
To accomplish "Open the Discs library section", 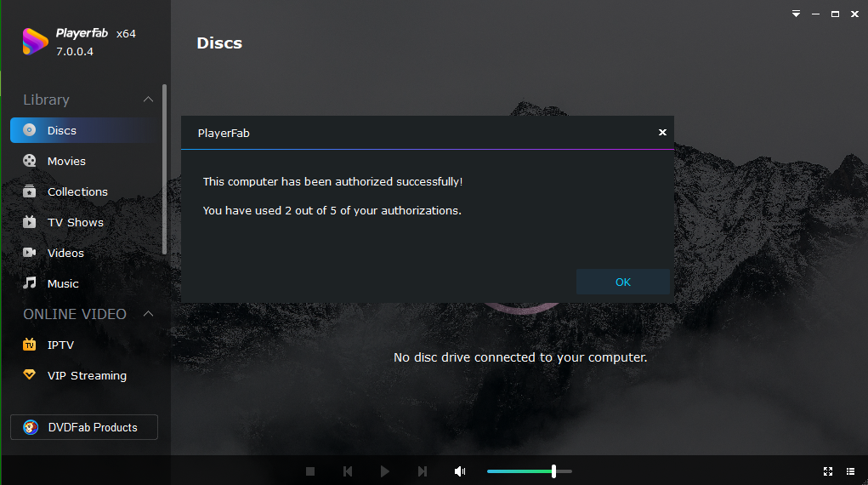I will (85, 130).
